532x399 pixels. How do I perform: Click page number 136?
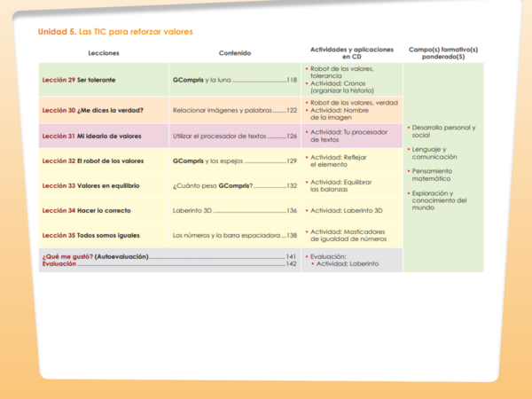tap(292, 210)
